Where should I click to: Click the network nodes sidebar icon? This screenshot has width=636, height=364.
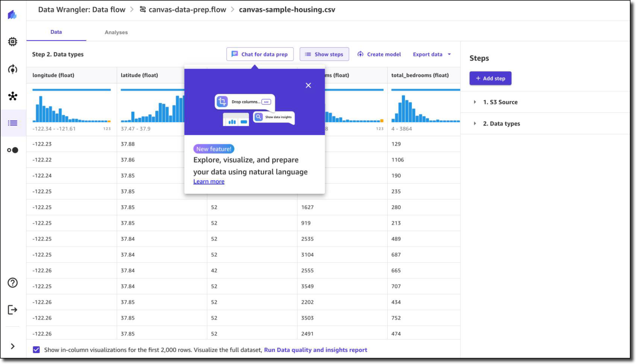[12, 96]
